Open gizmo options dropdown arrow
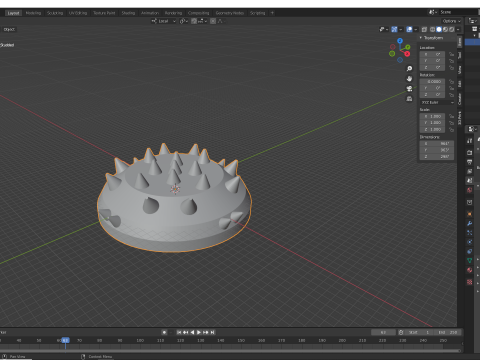 tap(401, 29)
